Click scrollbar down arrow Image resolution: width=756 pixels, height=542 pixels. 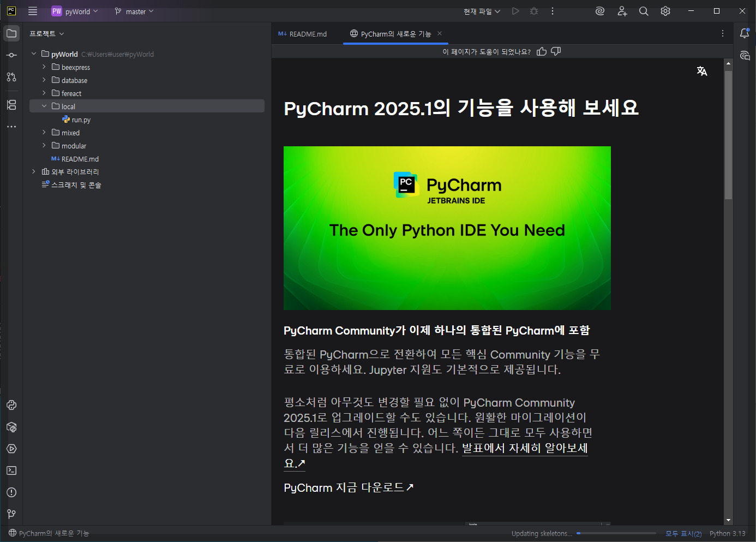[x=728, y=521]
